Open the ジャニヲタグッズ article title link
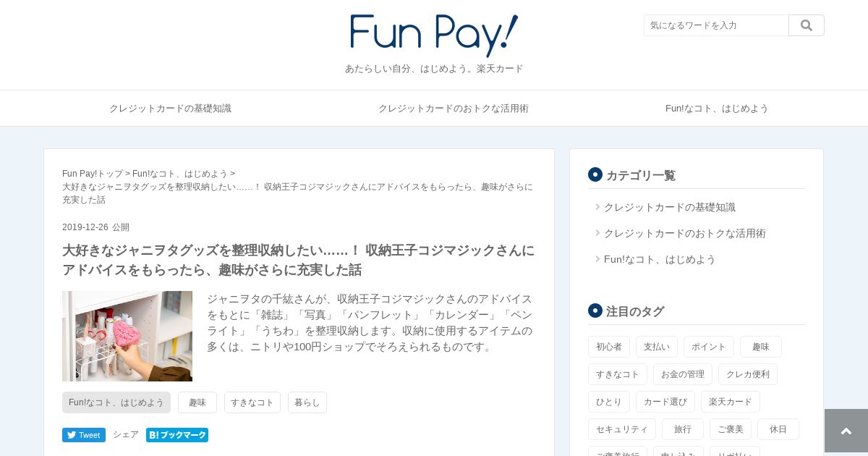The image size is (868, 456). [298, 260]
